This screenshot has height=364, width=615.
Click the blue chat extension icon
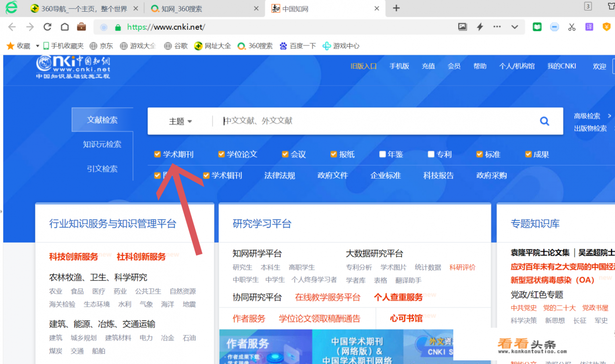[x=554, y=27]
